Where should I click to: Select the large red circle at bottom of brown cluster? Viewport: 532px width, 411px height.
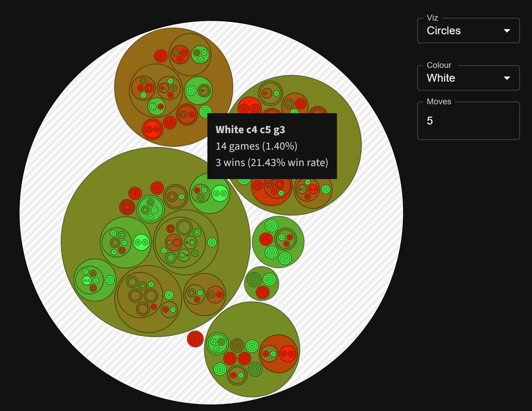pos(152,129)
